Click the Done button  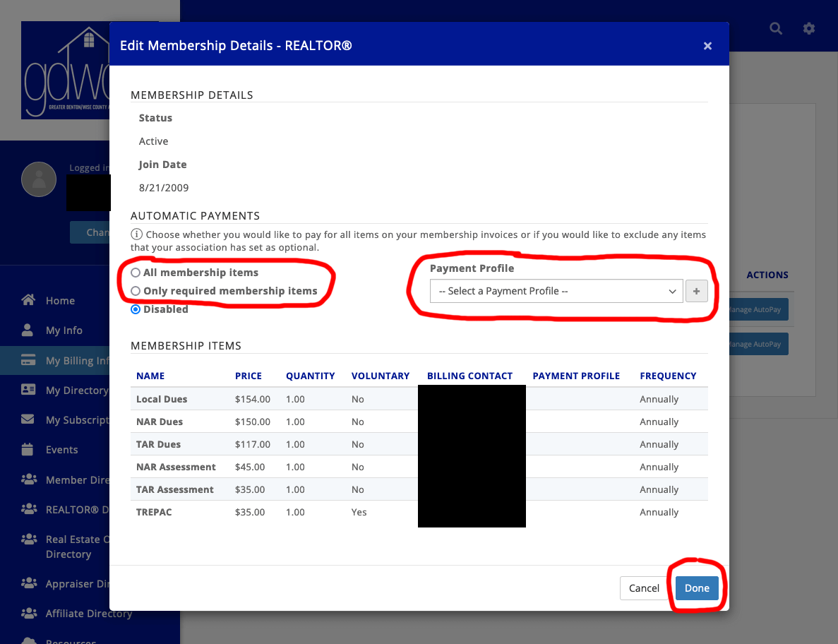[697, 588]
